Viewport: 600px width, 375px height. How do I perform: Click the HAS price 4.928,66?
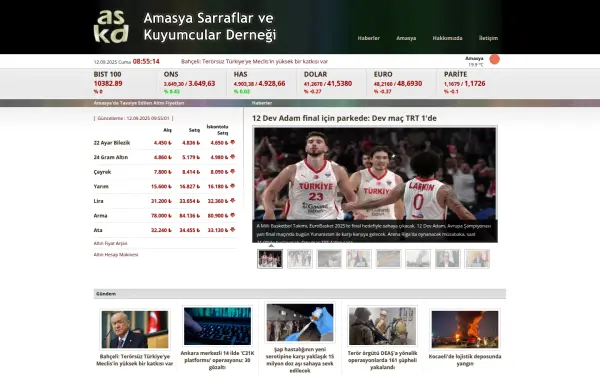click(x=272, y=83)
